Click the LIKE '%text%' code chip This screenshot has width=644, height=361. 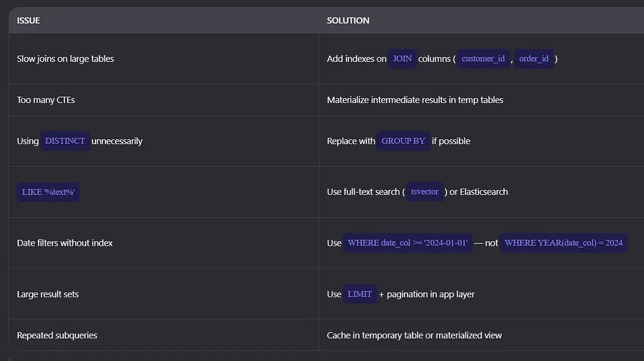pyautogui.click(x=48, y=192)
